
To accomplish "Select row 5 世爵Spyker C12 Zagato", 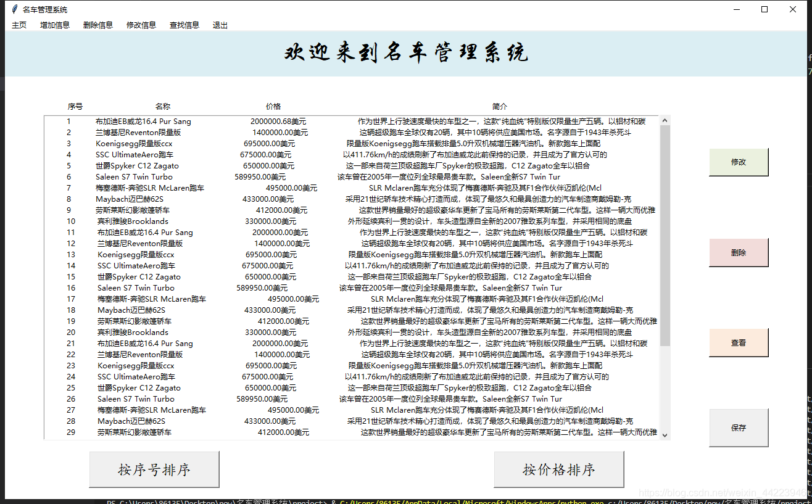I will [352, 166].
